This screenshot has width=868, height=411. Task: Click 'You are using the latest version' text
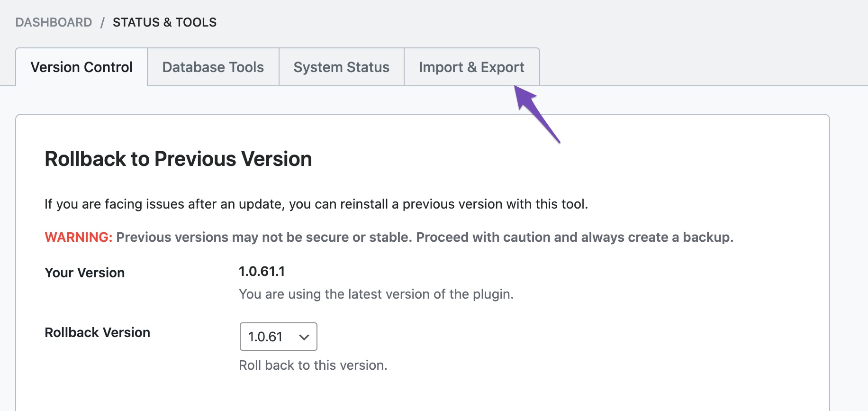(x=376, y=294)
